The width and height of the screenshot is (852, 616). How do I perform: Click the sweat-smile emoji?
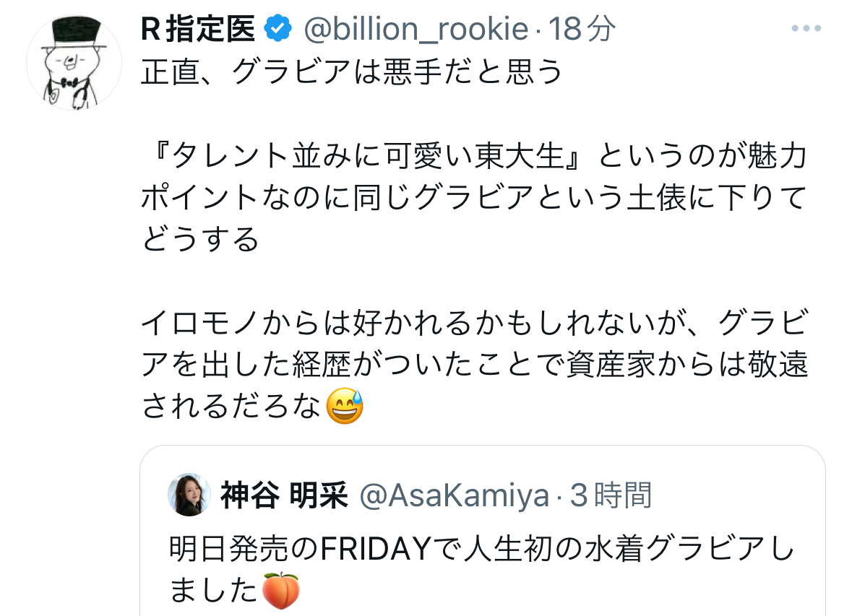(x=345, y=406)
